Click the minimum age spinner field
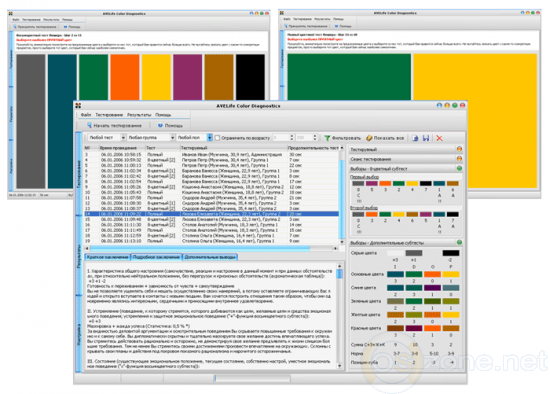Screen dimensions: 550x394 coord(283,138)
